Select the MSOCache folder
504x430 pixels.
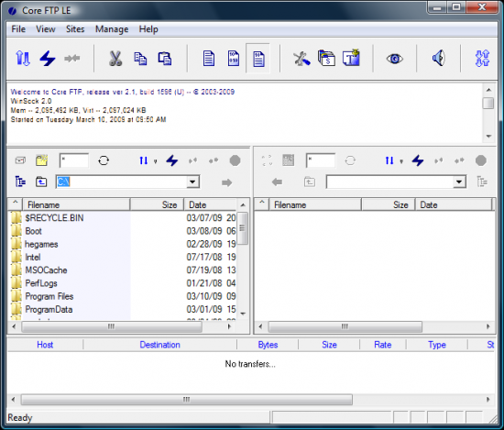click(x=46, y=270)
